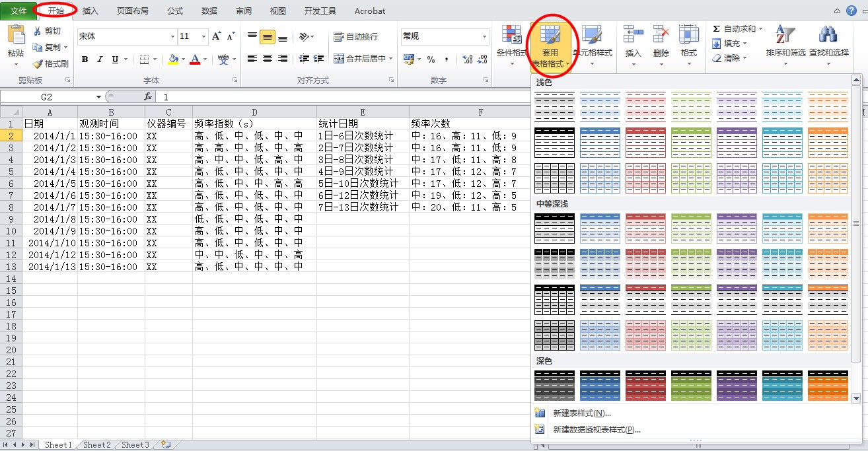Click the gallery scroll down arrow
The image size is (868, 451).
point(857,398)
